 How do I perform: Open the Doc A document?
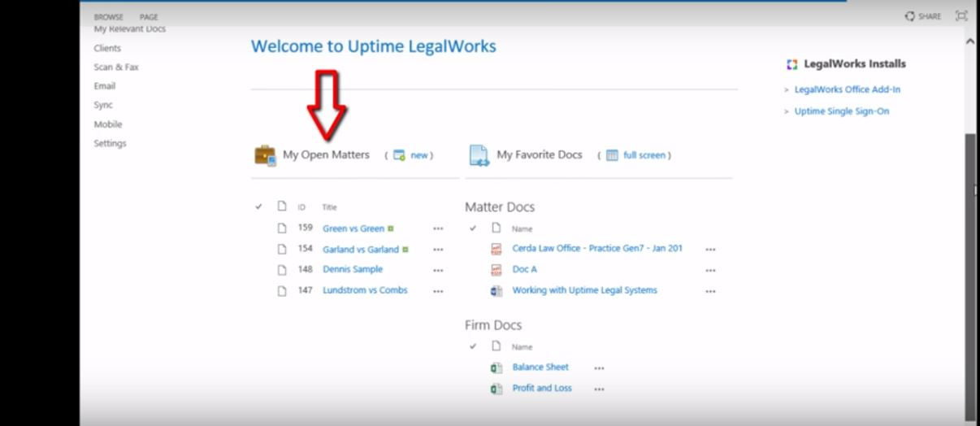pos(525,269)
